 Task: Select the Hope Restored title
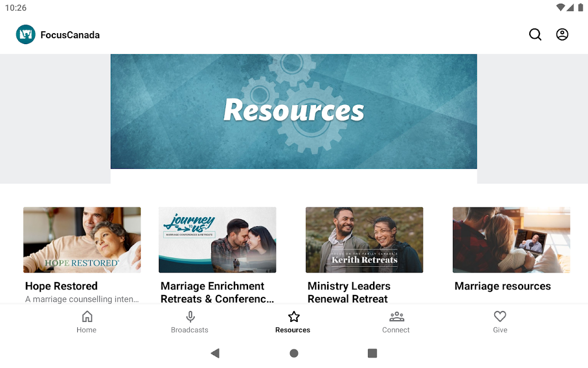tap(62, 286)
